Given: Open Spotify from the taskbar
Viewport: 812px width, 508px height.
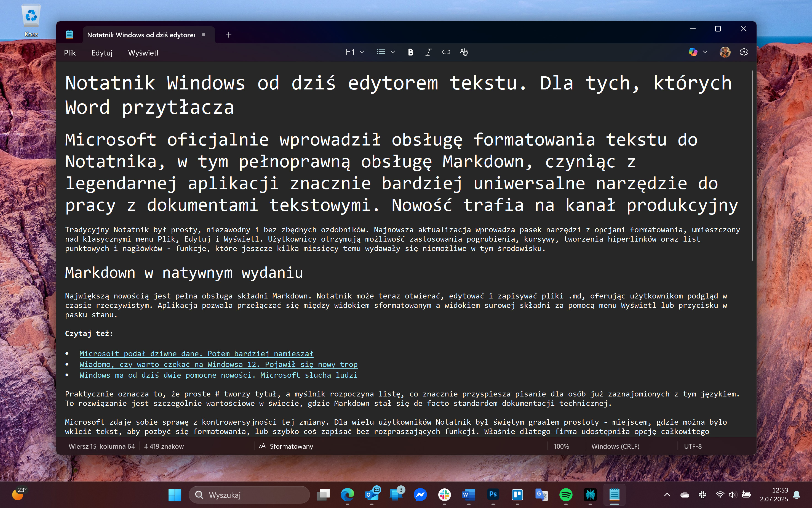Looking at the screenshot, I should 566,494.
